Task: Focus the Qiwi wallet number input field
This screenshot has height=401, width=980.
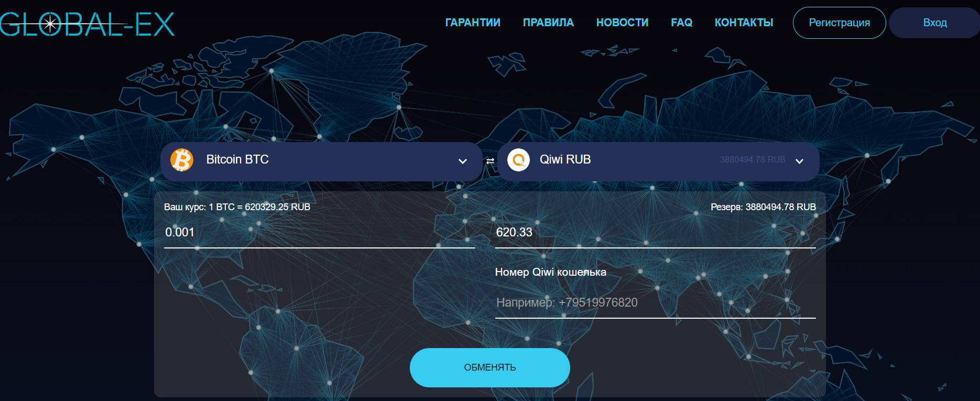Action: [x=656, y=303]
